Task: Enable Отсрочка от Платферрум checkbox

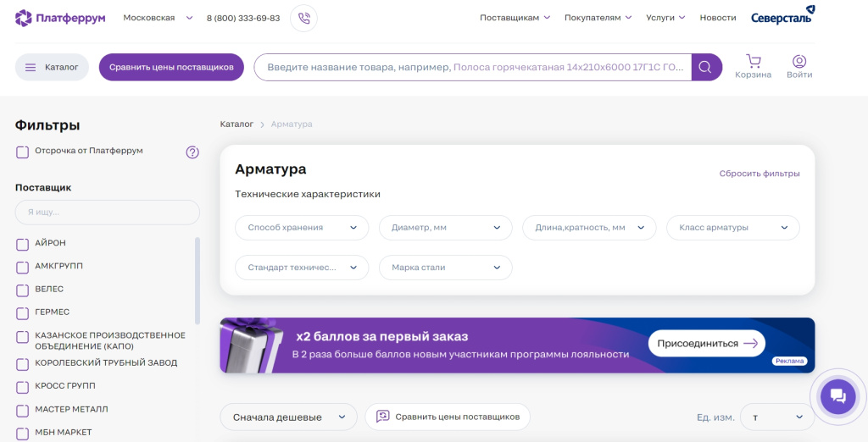Action: coord(23,152)
